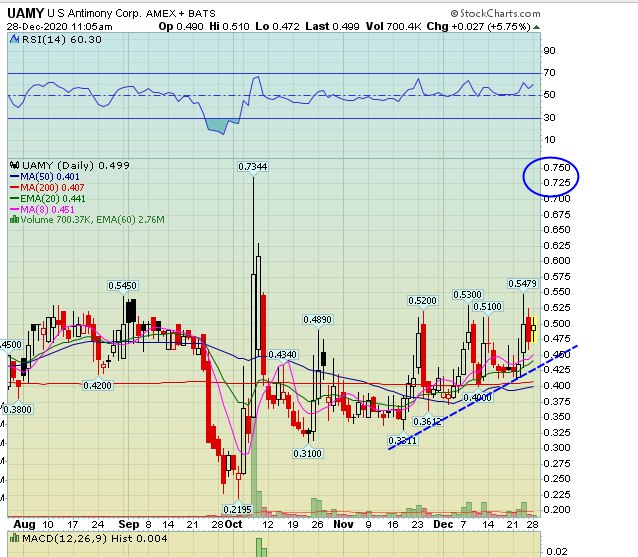Screen dimensions: 638x557
Task: Click the 'Aug' month label on date axis
Action: click(24, 524)
